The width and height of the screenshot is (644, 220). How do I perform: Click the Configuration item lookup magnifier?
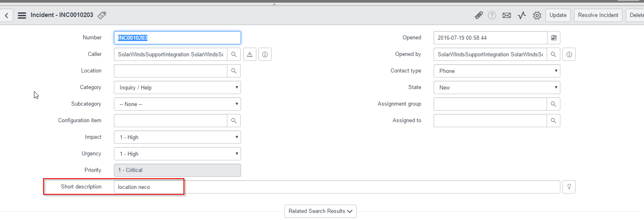[x=234, y=121]
